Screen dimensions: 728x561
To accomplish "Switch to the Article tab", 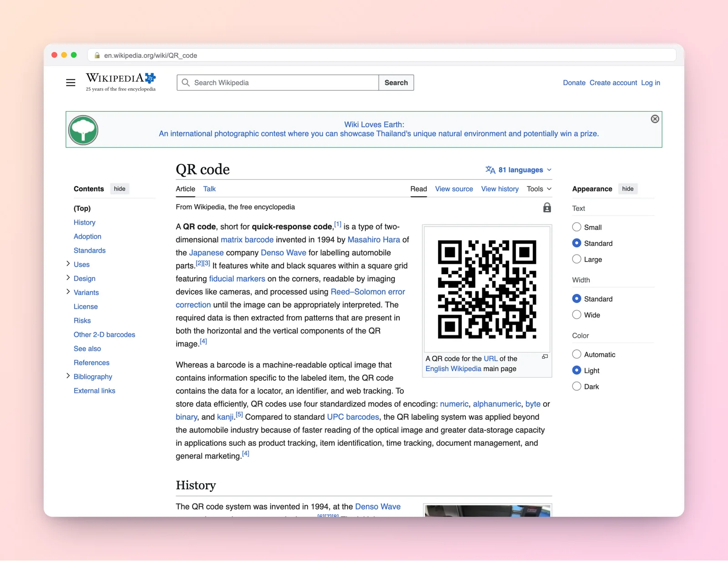I will [186, 189].
